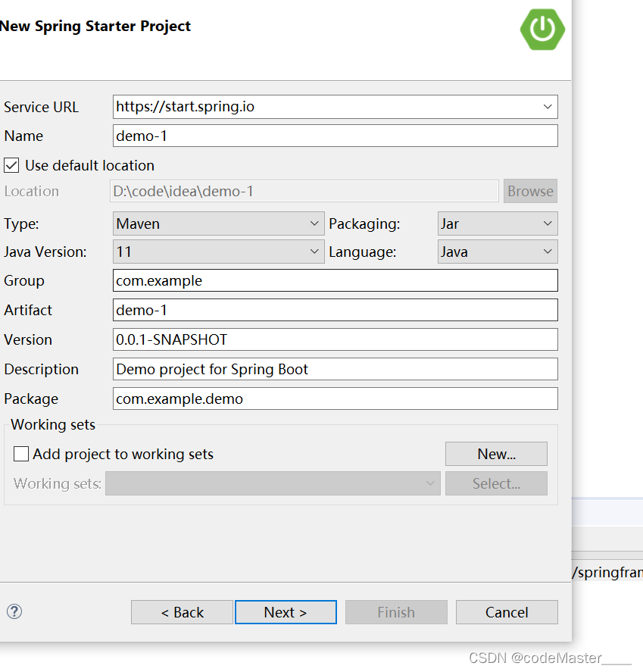Click the Language: label
Viewport: 643px width, 672px height.
click(363, 252)
